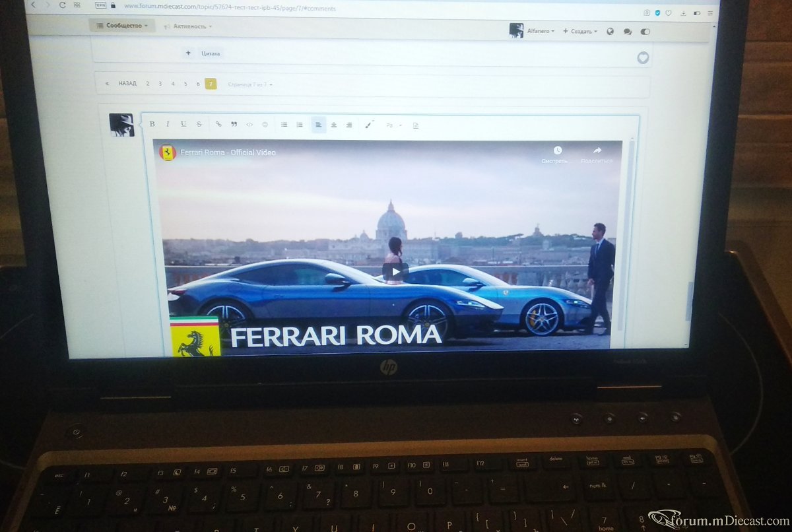Click the preview page icon in the editor toolbar
Image resolution: width=792 pixels, height=532 pixels.
click(x=416, y=125)
